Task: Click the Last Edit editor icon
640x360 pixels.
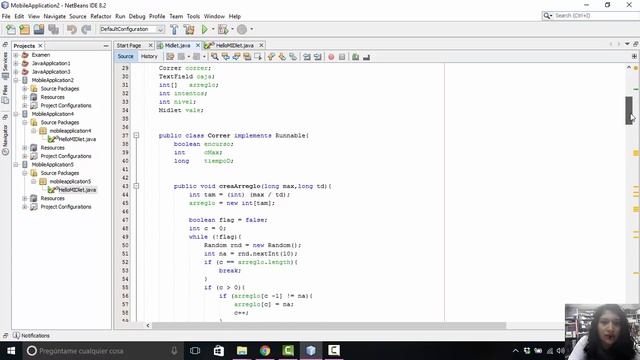Action: click(x=170, y=57)
